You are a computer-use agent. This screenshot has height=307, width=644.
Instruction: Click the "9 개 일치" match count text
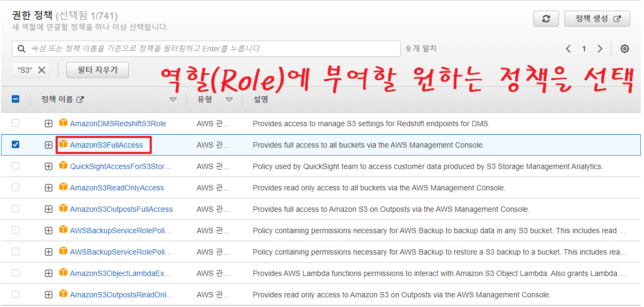(x=421, y=49)
